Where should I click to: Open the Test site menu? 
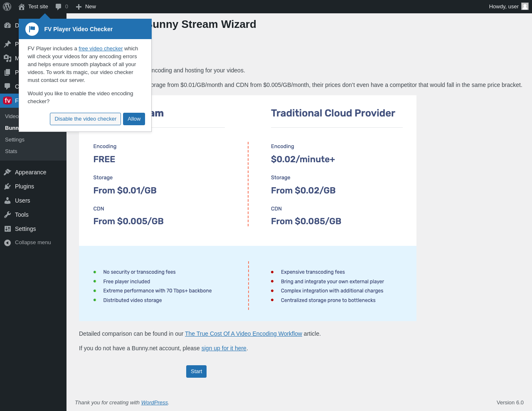pyautogui.click(x=33, y=7)
